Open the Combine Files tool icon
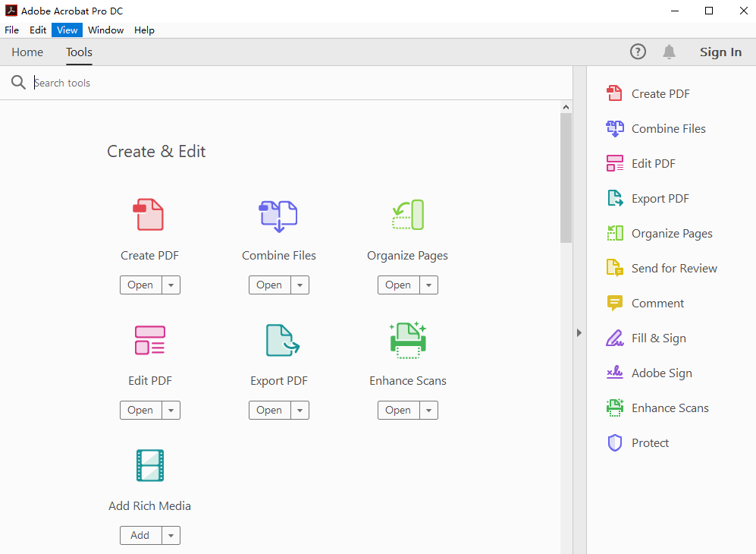Screen dimensions: 756x554 tap(278, 215)
